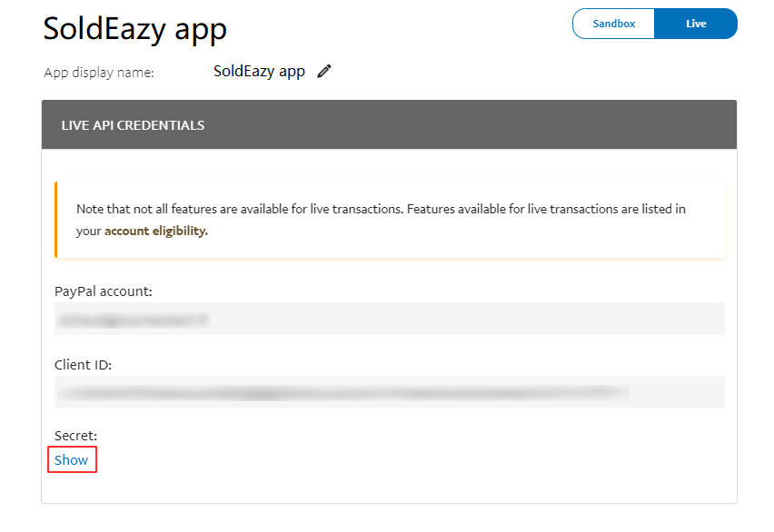The width and height of the screenshot is (774, 532).
Task: Switch to Sandbox mode
Action: click(x=613, y=24)
